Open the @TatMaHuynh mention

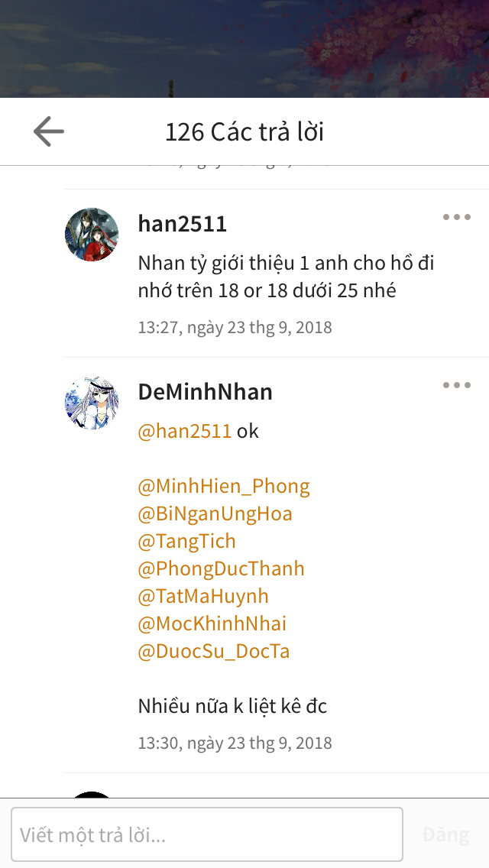tap(203, 596)
